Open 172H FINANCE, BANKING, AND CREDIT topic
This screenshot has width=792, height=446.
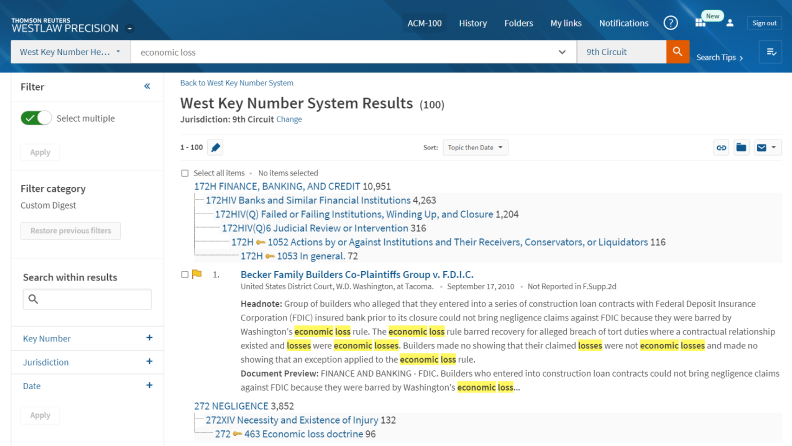[x=277, y=186]
